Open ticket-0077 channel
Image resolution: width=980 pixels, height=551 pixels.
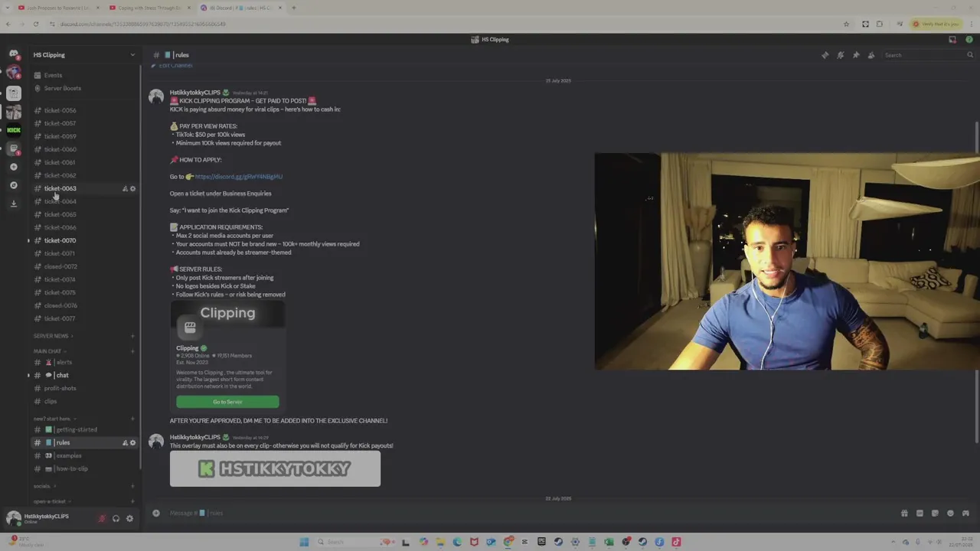pos(85,318)
